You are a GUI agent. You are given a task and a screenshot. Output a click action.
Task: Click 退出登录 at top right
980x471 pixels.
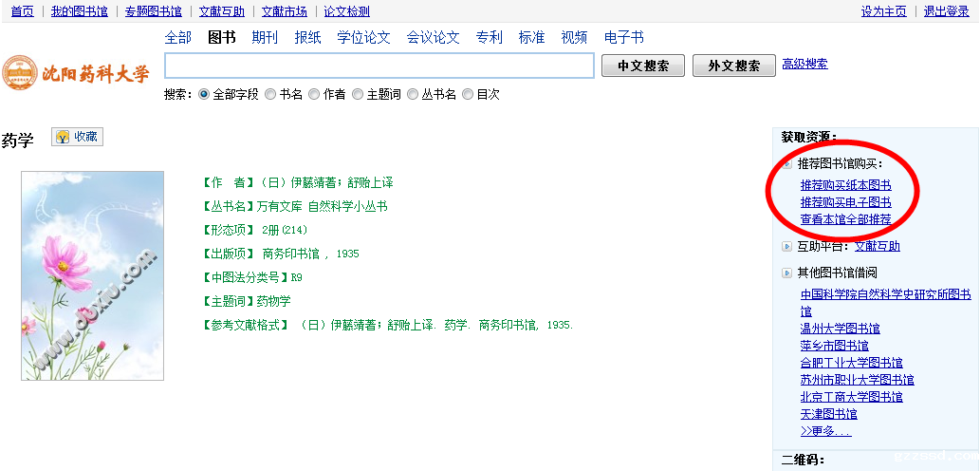pos(947,11)
